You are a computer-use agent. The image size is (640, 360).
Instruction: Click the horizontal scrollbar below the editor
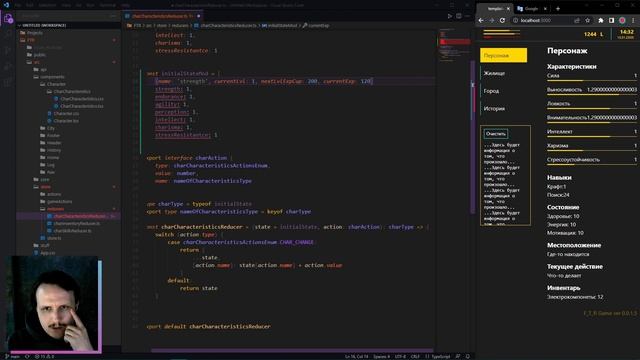point(292,350)
